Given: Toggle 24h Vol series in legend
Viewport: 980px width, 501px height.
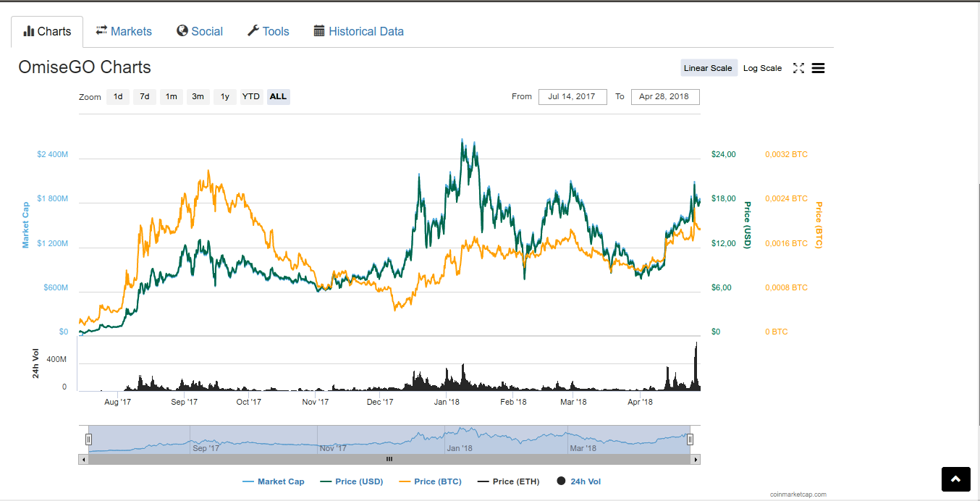Looking at the screenshot, I should (x=578, y=481).
